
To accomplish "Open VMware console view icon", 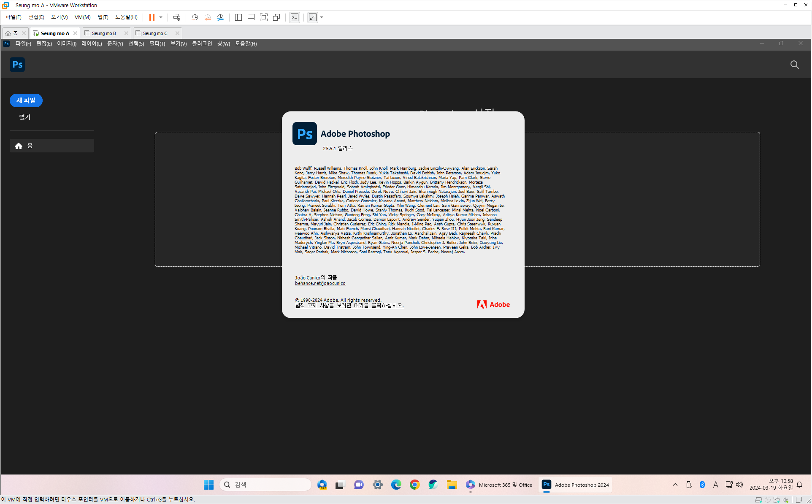I will click(x=295, y=17).
